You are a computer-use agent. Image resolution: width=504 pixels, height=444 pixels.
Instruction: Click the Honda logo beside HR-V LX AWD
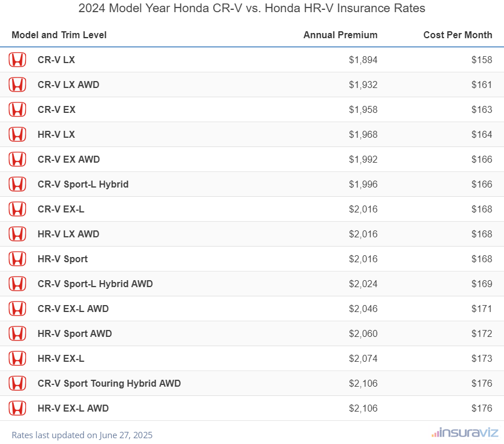pos(17,234)
